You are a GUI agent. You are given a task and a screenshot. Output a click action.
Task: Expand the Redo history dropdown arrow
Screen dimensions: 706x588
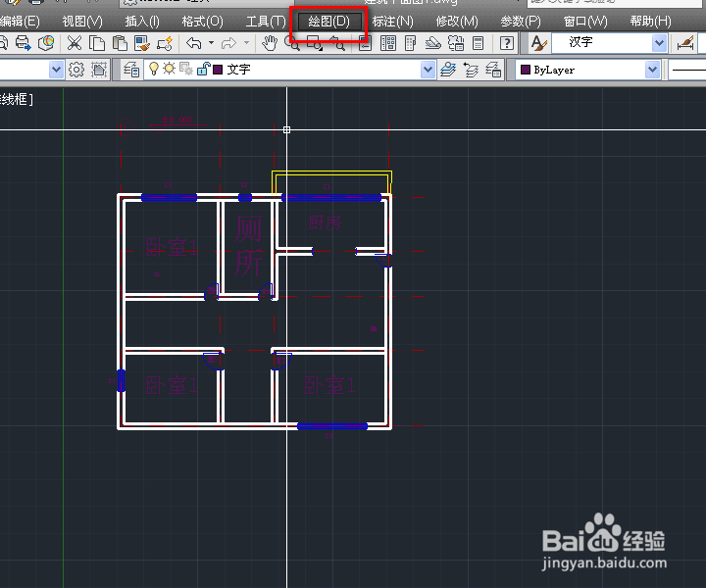coord(246,43)
